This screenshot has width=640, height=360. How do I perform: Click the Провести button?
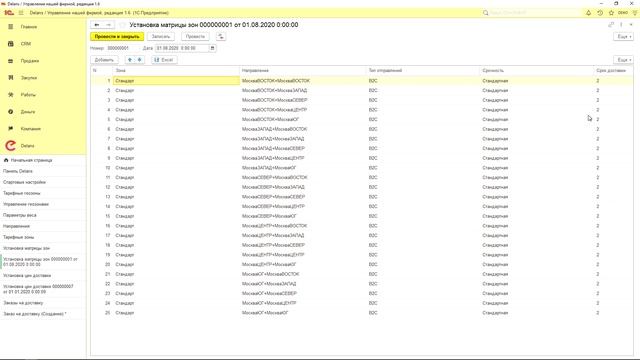pos(195,37)
